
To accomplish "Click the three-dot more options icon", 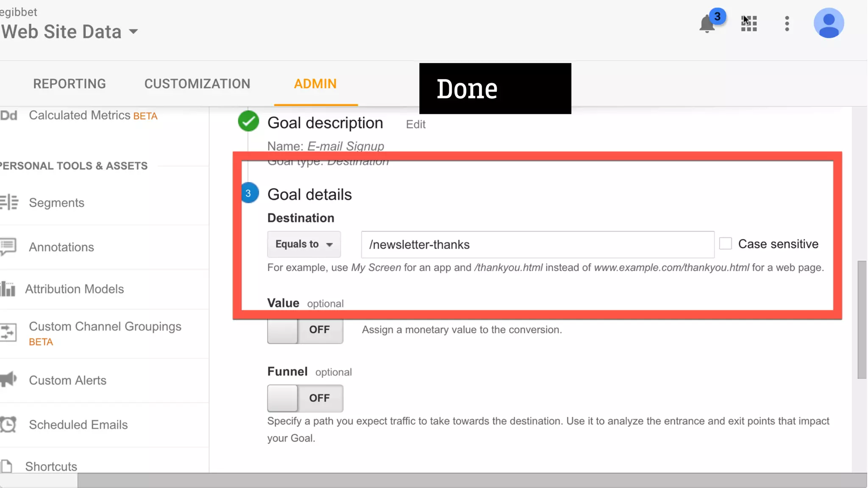I will pyautogui.click(x=787, y=24).
